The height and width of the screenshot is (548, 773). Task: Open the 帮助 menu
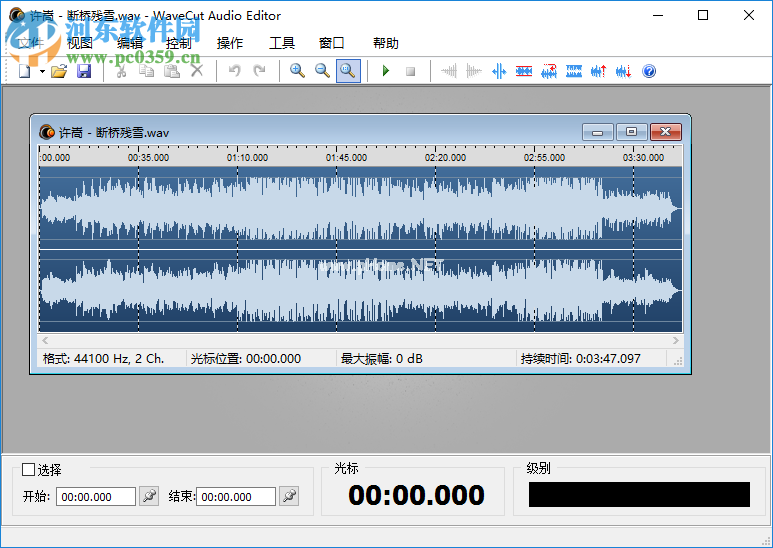[386, 43]
